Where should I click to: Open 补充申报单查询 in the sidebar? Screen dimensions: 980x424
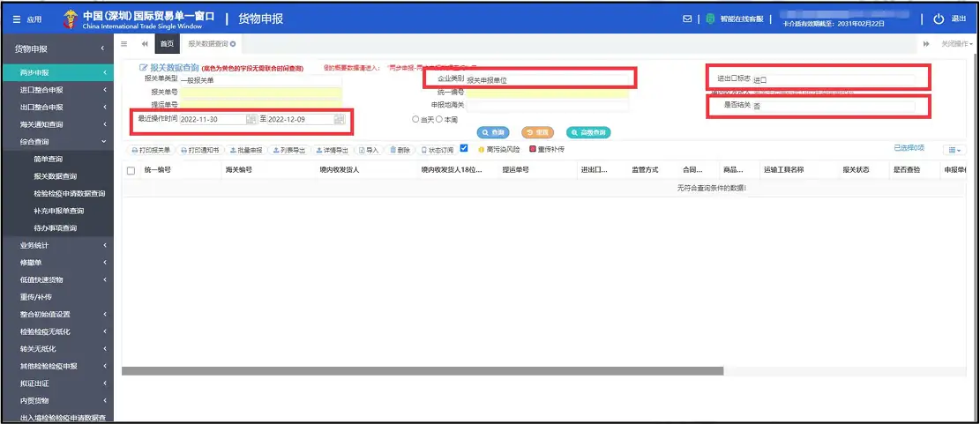(59, 211)
